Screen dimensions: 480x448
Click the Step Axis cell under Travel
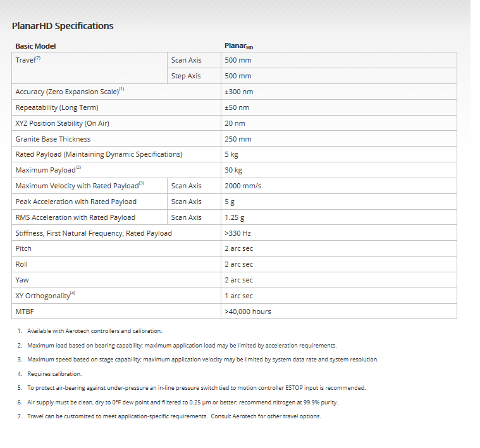click(186, 76)
